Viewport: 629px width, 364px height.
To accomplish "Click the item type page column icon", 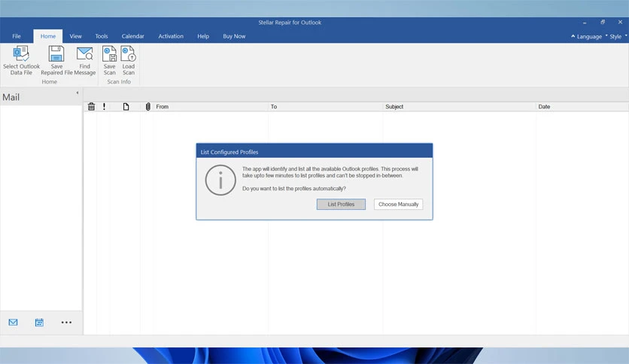I will (126, 107).
